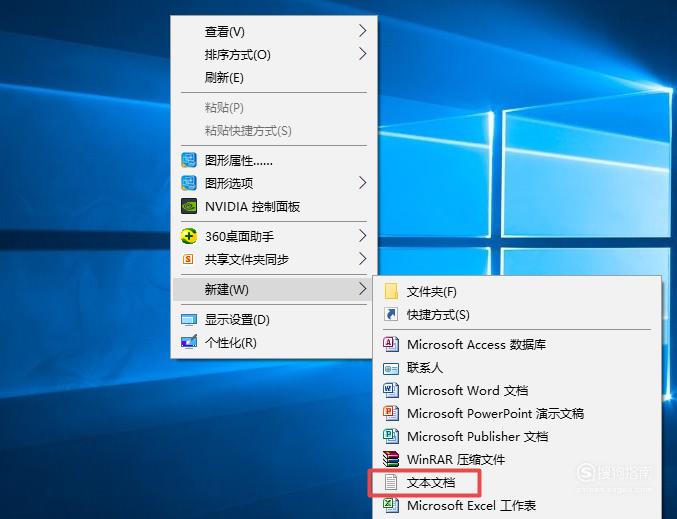Create a WinRAR 压缩文件

pos(517,459)
